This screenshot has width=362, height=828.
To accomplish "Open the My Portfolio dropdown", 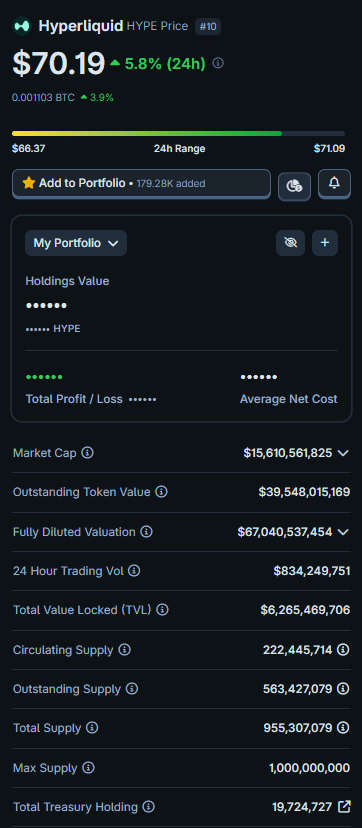I will tap(76, 243).
